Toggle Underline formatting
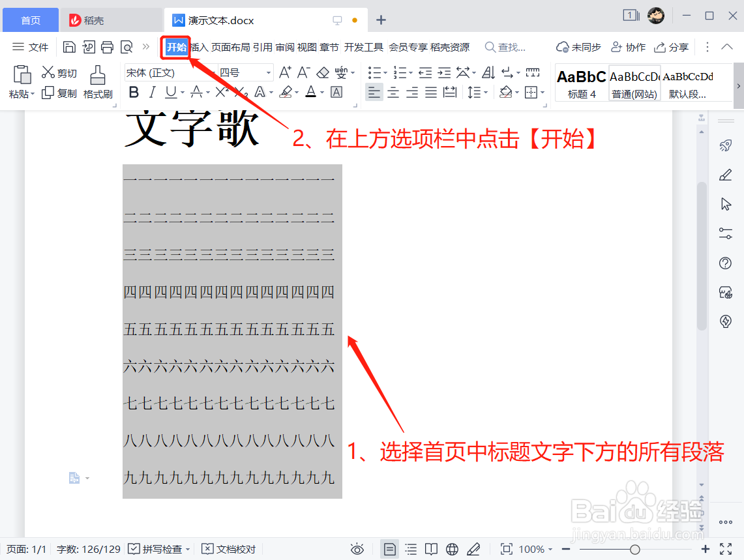 tap(171, 91)
